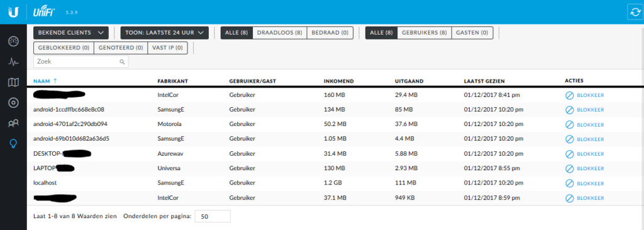The width and height of the screenshot is (644, 230).
Task: Click the block icon for android-69b010d682a636d5
Action: 569,139
